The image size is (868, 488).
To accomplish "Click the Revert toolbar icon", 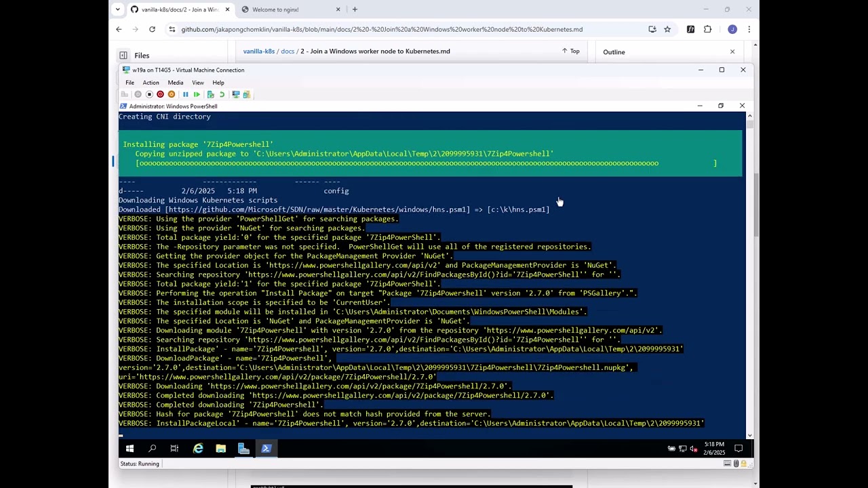I will tap(221, 94).
